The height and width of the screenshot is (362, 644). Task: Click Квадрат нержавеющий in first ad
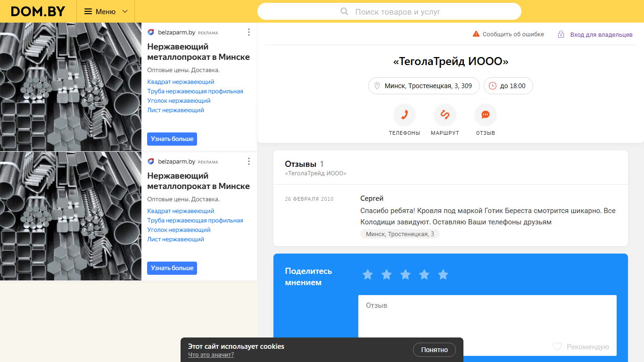click(x=181, y=82)
